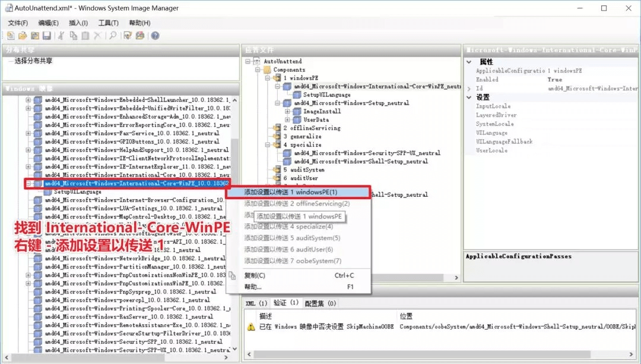Switch to the XML (1) tab
The width and height of the screenshot is (641, 364).
256,303
